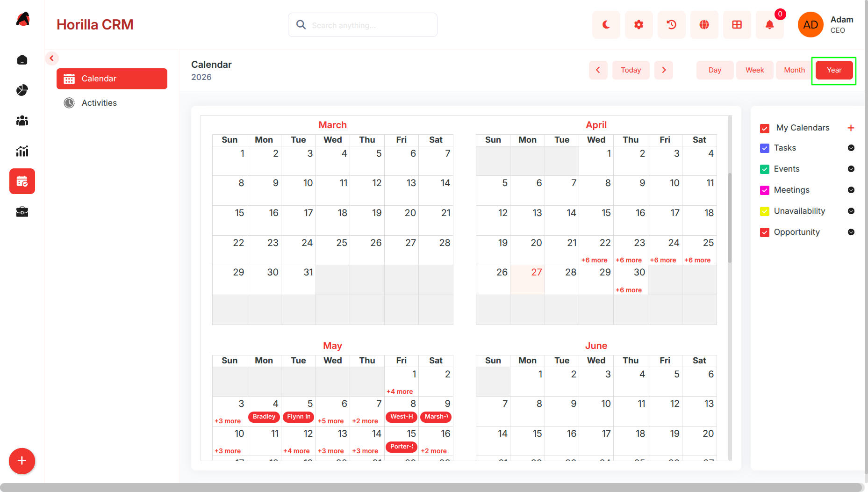
Task: Toggle the Unavailability checkbox
Action: click(x=765, y=211)
